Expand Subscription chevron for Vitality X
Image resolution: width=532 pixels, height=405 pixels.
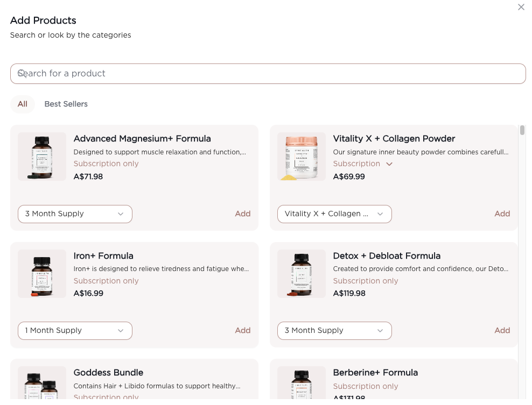click(x=389, y=164)
